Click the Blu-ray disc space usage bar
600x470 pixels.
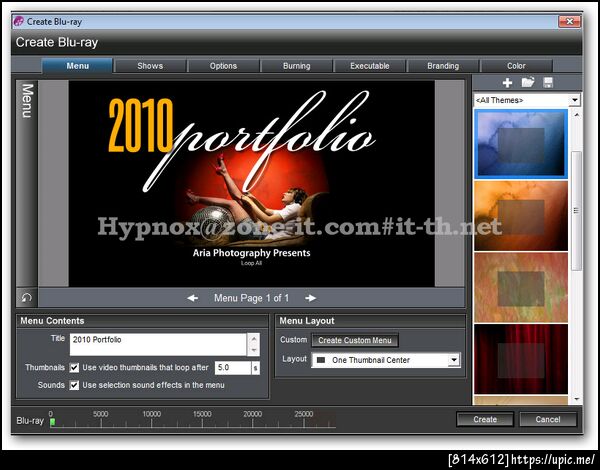(193, 422)
